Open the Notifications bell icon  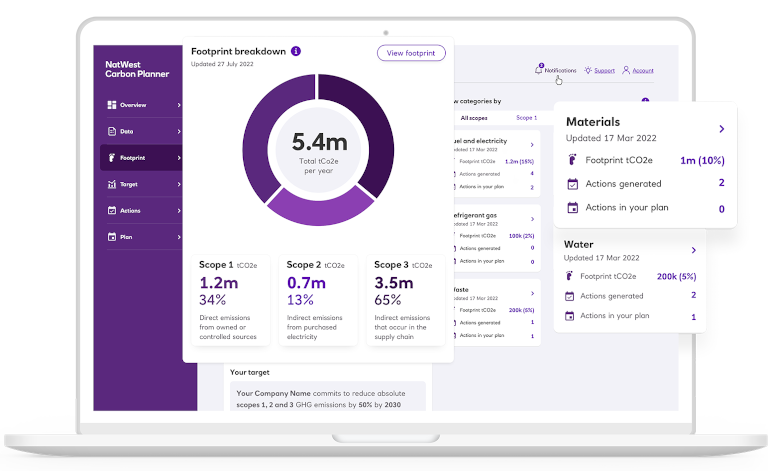point(540,70)
